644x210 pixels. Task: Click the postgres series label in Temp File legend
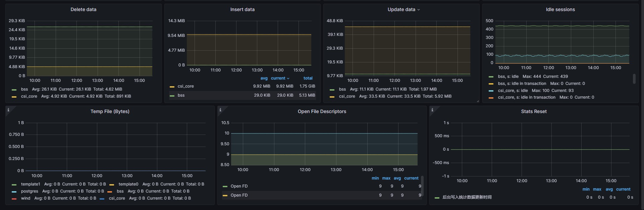[30, 191]
